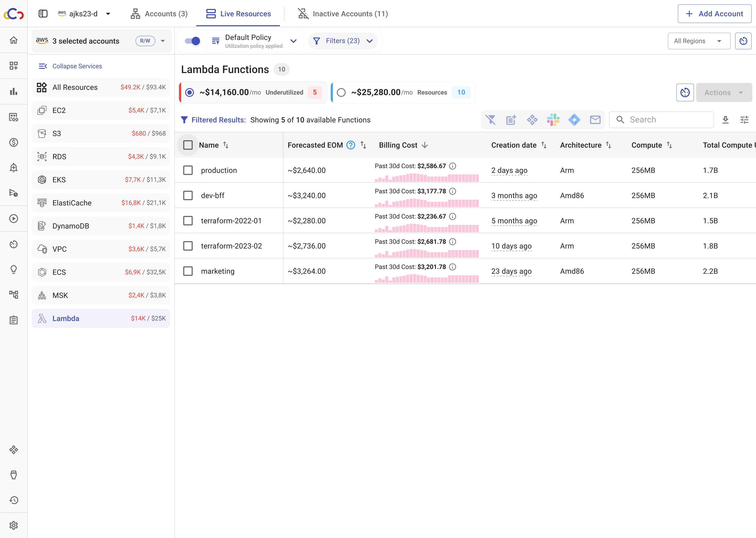Open the dashboard widgets icon in sidebar
The image size is (756, 538).
pos(14,66)
